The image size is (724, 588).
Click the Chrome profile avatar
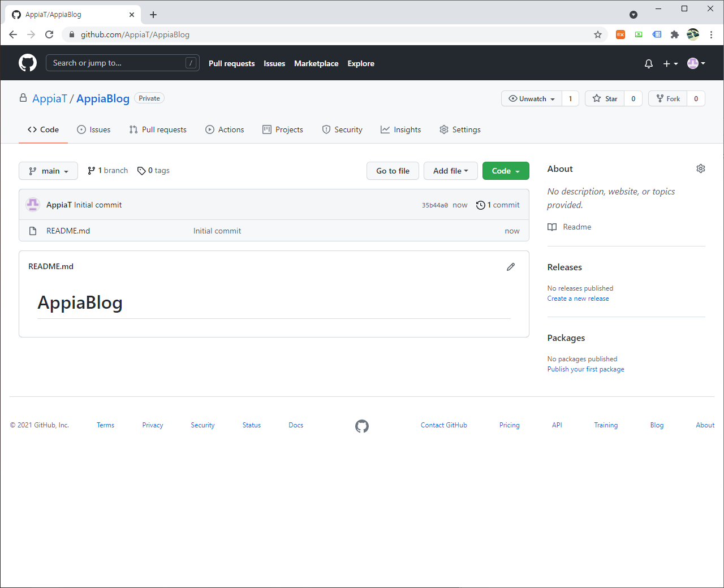(693, 34)
